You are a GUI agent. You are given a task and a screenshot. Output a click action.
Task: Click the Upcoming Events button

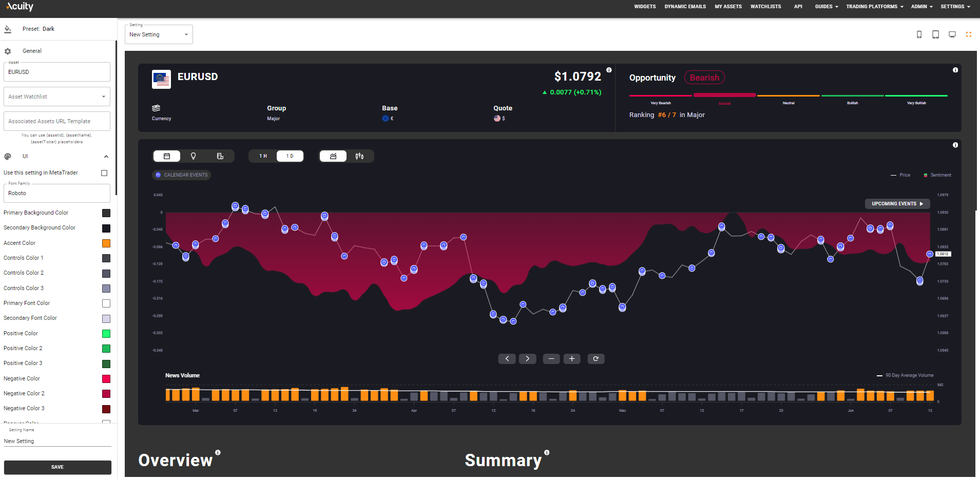click(897, 204)
